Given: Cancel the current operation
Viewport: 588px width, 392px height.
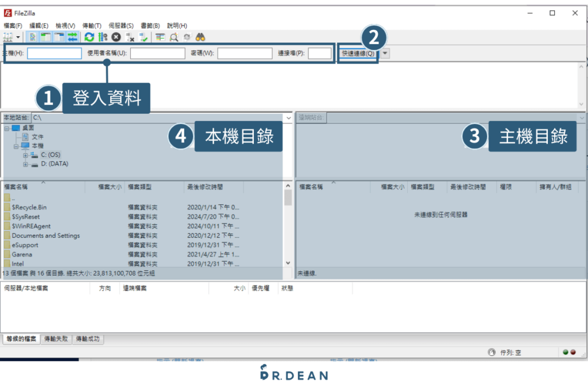Looking at the screenshot, I should (116, 37).
